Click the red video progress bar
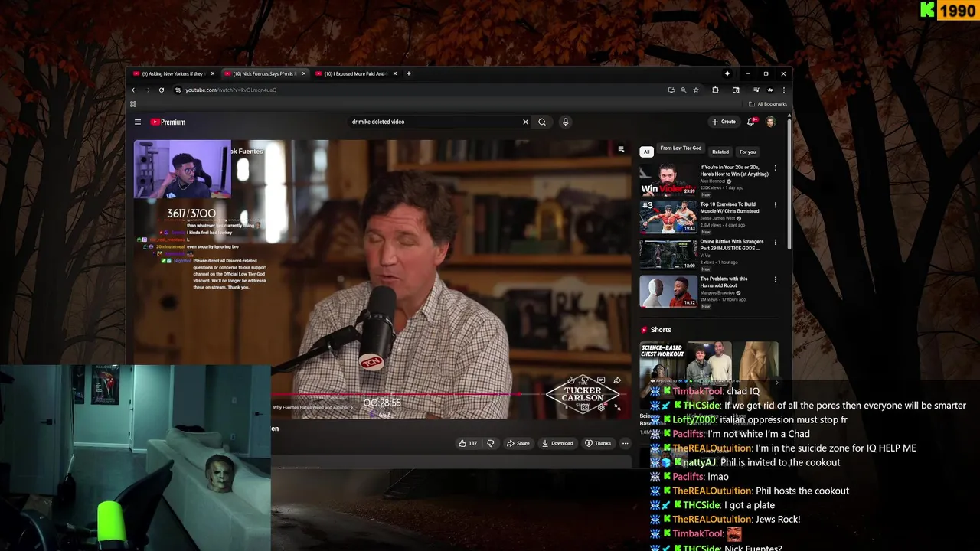 (396, 395)
